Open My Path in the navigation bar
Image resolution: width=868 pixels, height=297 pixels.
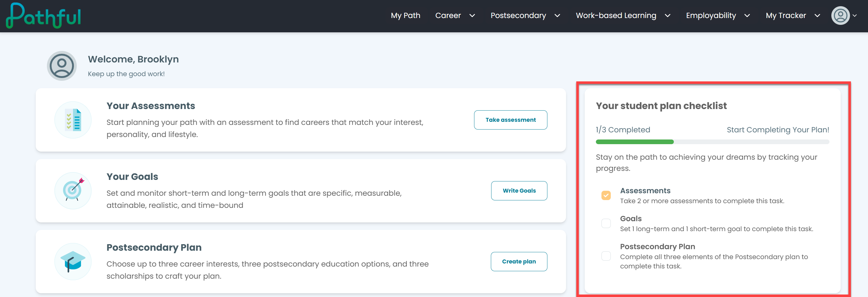pyautogui.click(x=405, y=16)
